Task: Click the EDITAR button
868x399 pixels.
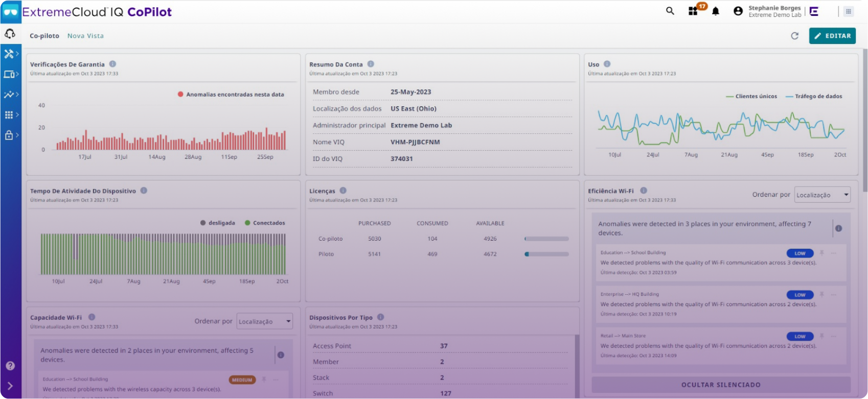Action: click(832, 36)
